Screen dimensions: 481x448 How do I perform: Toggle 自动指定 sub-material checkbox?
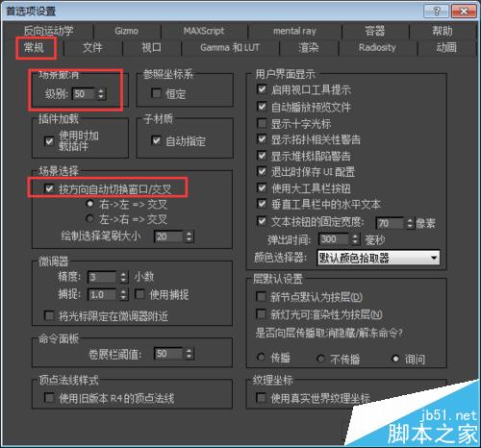pyautogui.click(x=157, y=140)
